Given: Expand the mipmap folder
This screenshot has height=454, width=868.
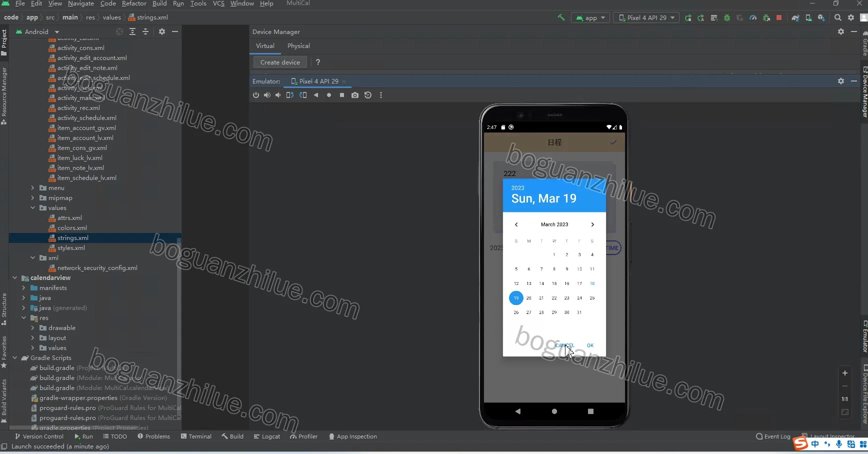Looking at the screenshot, I should [x=33, y=198].
